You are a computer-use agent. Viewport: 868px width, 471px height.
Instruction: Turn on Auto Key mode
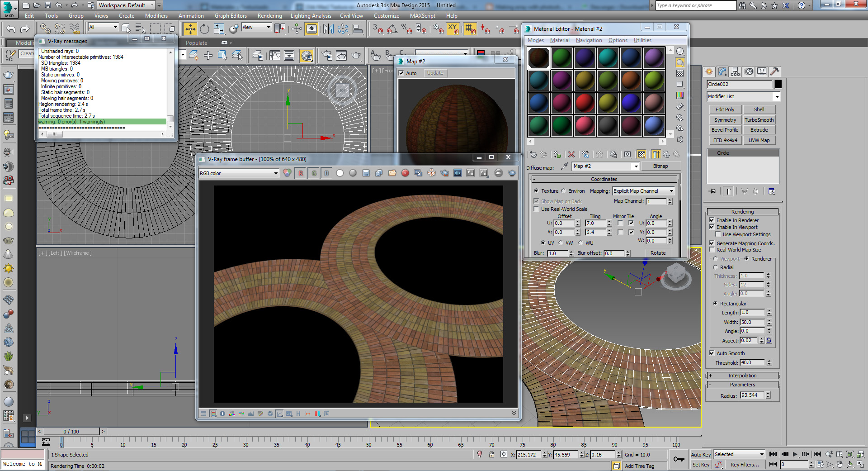click(x=701, y=455)
